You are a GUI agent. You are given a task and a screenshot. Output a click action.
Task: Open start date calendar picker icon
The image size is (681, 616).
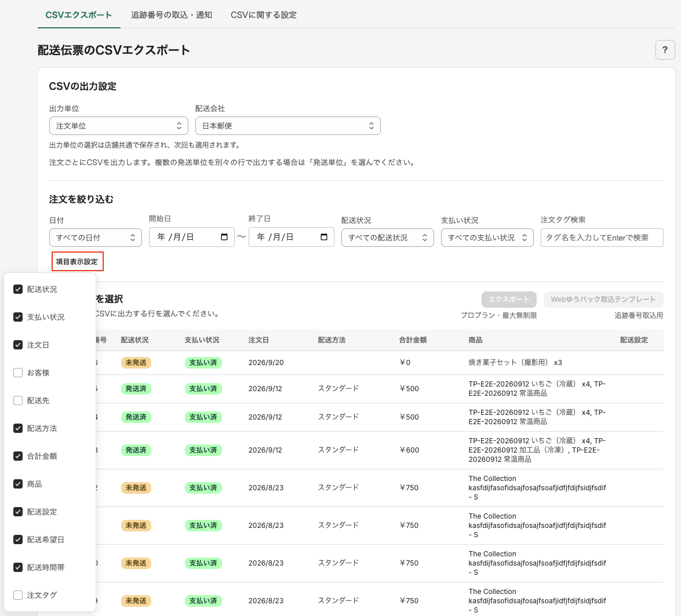pos(224,237)
